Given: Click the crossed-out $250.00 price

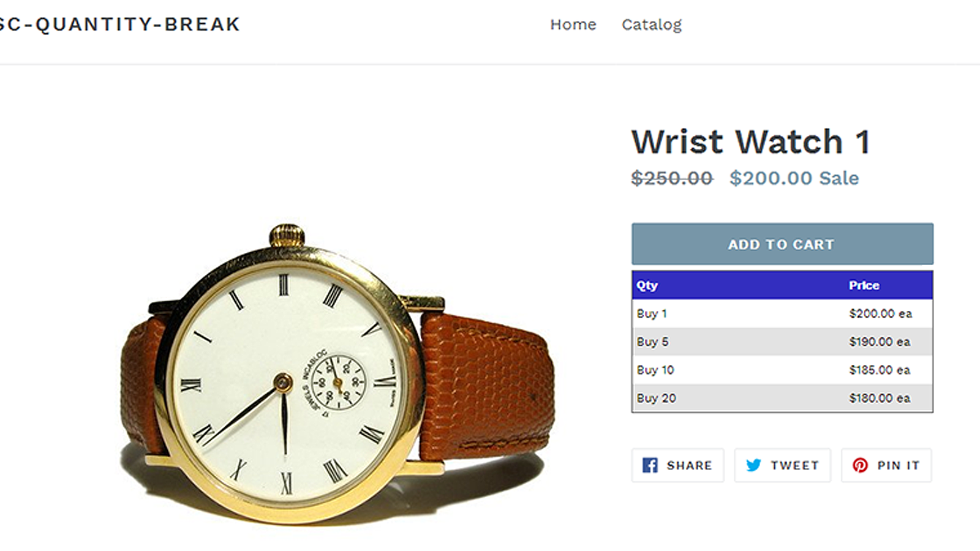Looking at the screenshot, I should pyautogui.click(x=673, y=179).
